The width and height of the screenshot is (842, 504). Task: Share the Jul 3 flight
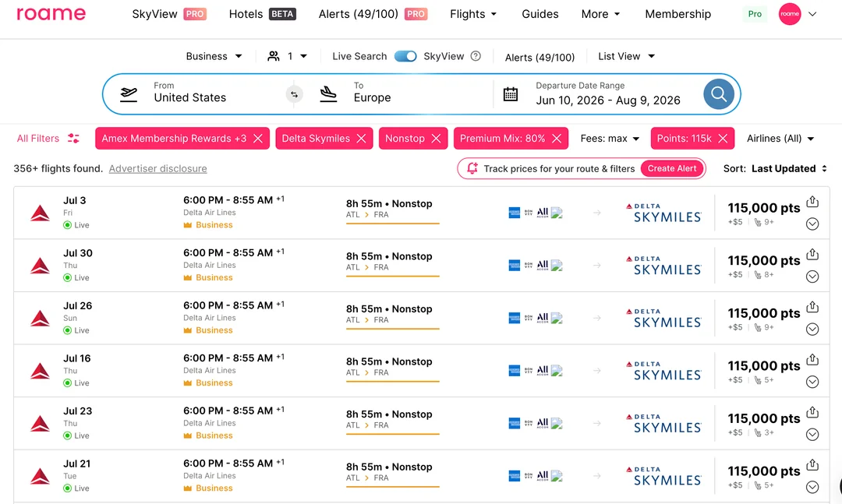812,202
